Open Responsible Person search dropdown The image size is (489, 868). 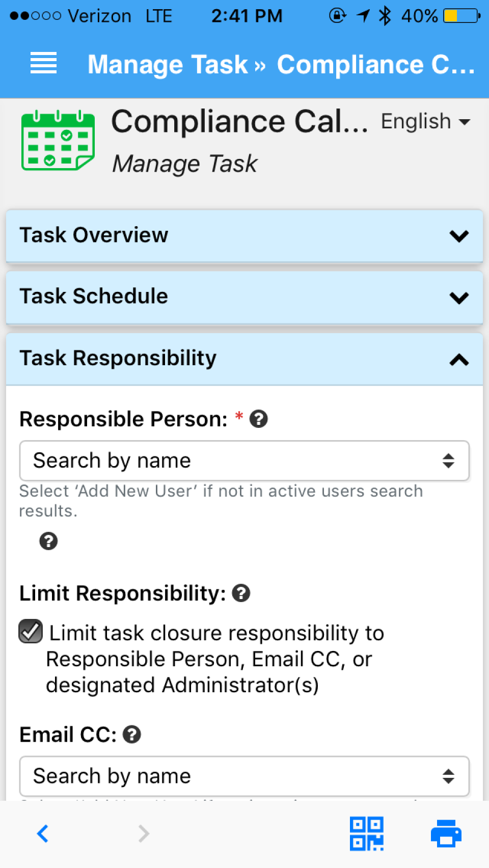244,461
